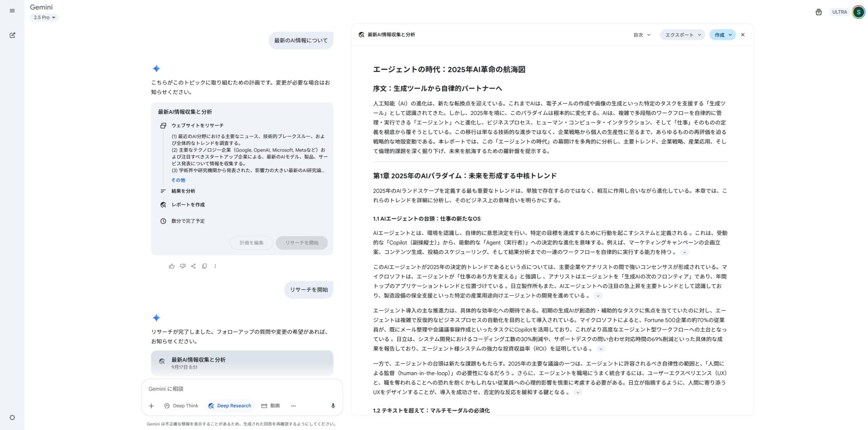Open the main menu with the hamburger icon
This screenshot has height=430, width=868.
tap(12, 10)
